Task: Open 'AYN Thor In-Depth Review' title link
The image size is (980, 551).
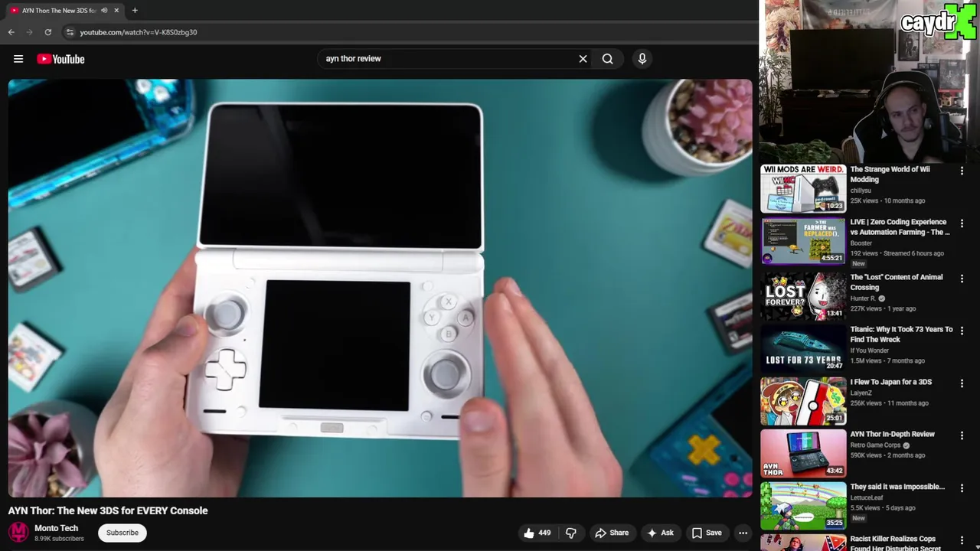Action: [892, 434]
